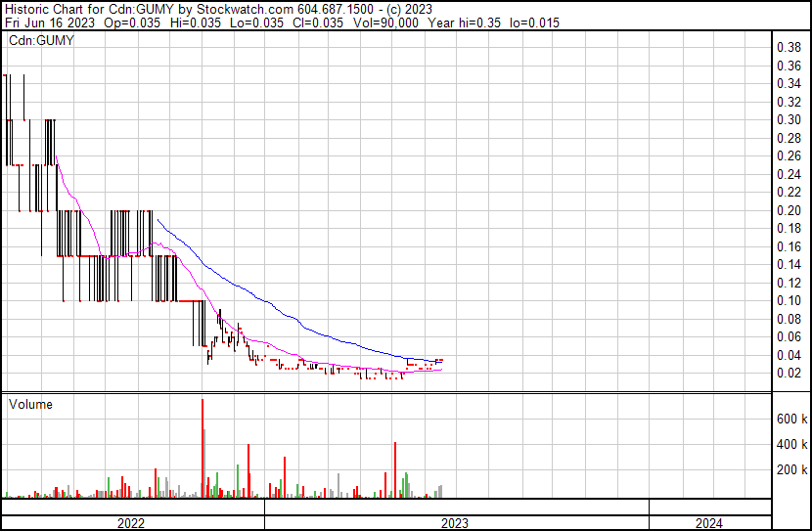Viewport: 812px width, 531px height.
Task: Click the Cdn:GUMY symbol label in chart
Action: click(41, 41)
